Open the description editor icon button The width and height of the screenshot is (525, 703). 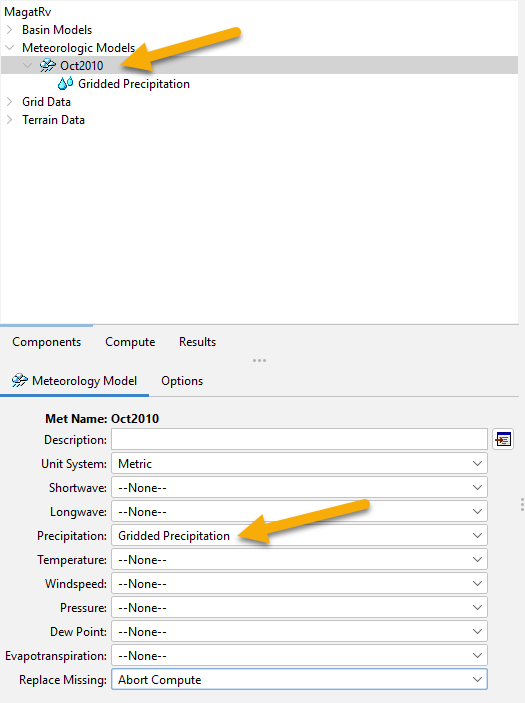[503, 439]
